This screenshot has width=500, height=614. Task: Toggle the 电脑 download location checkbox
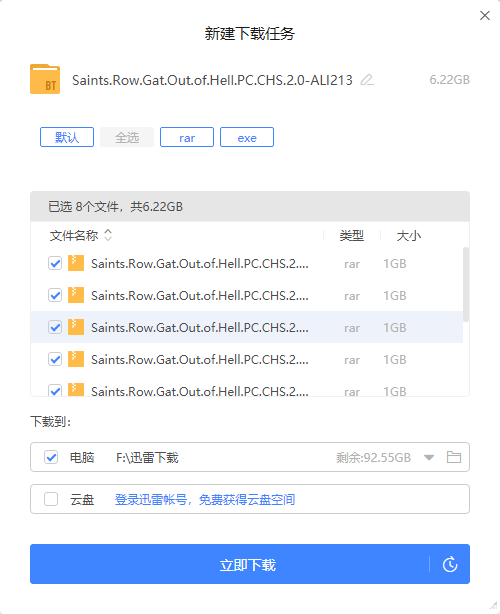(x=51, y=457)
